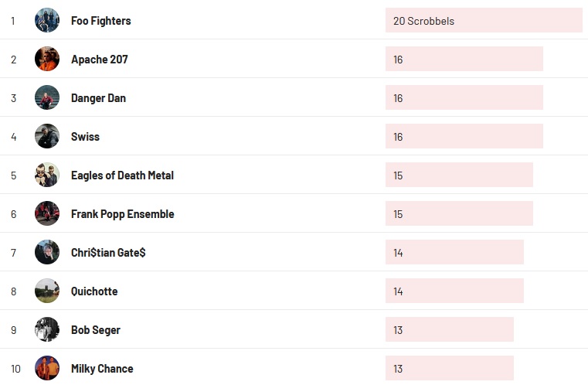The width and height of the screenshot is (588, 385).
Task: Select Bob Seger's 13 scrobbles bar
Action: click(x=449, y=330)
